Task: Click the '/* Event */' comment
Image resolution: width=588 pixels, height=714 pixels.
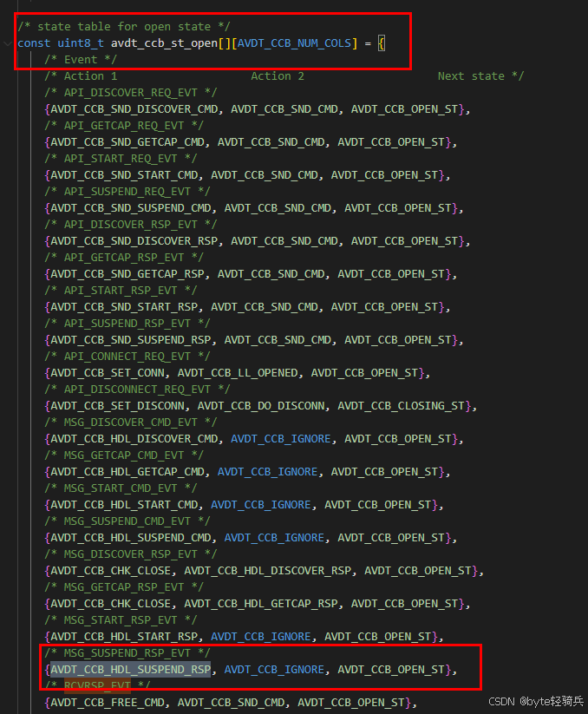Action: (81, 60)
